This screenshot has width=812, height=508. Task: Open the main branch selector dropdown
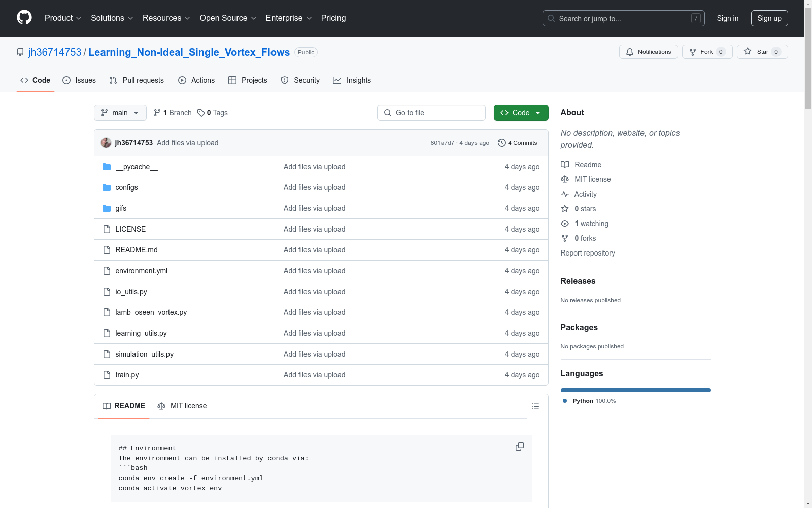tap(120, 113)
